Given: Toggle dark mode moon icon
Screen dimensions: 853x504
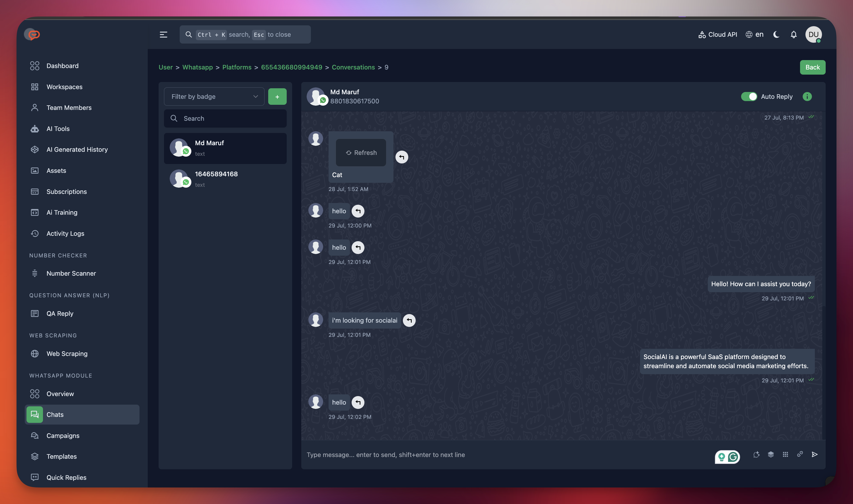Looking at the screenshot, I should point(776,35).
